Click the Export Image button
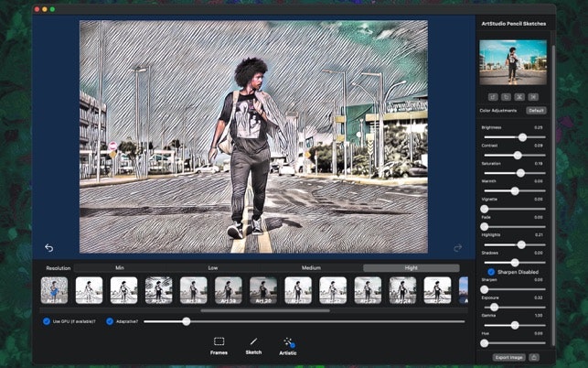This screenshot has height=368, width=588. coord(508,357)
